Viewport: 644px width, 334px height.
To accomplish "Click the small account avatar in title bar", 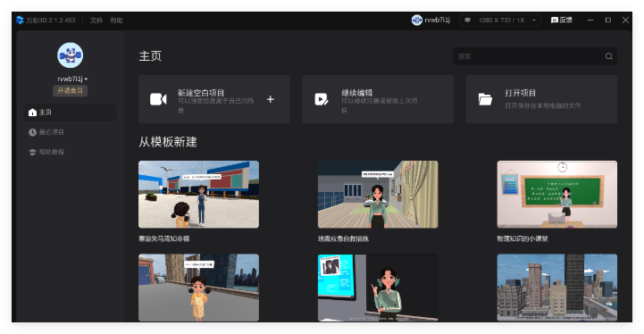I will point(417,20).
